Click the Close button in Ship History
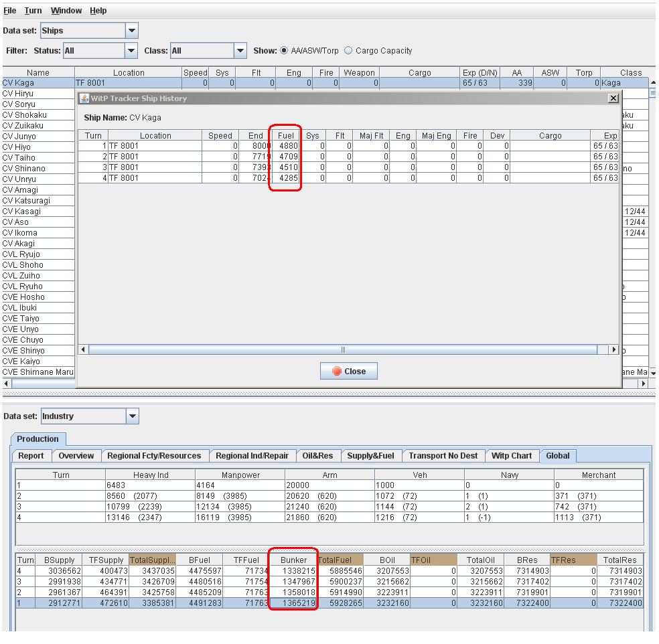659x644 pixels. pos(348,372)
